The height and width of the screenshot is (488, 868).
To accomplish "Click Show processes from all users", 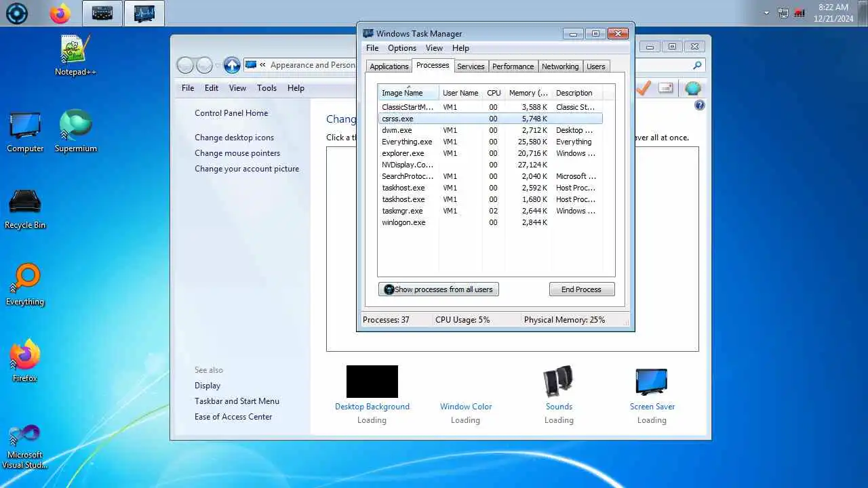I will [x=439, y=289].
